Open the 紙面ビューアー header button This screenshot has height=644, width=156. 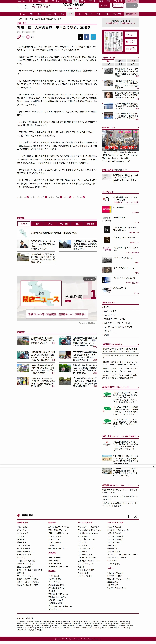coord(118,5)
